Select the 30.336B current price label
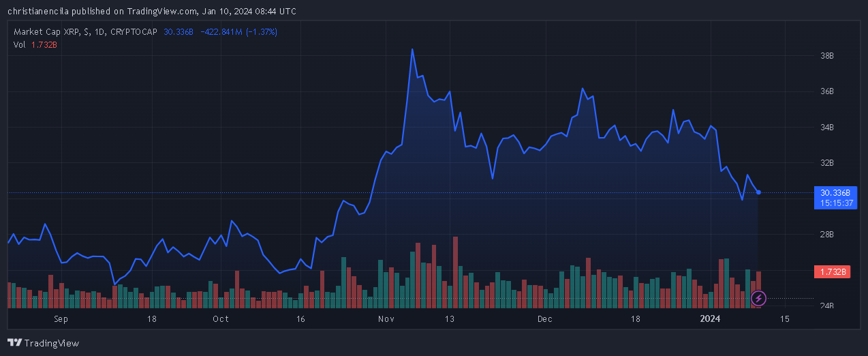 click(835, 193)
